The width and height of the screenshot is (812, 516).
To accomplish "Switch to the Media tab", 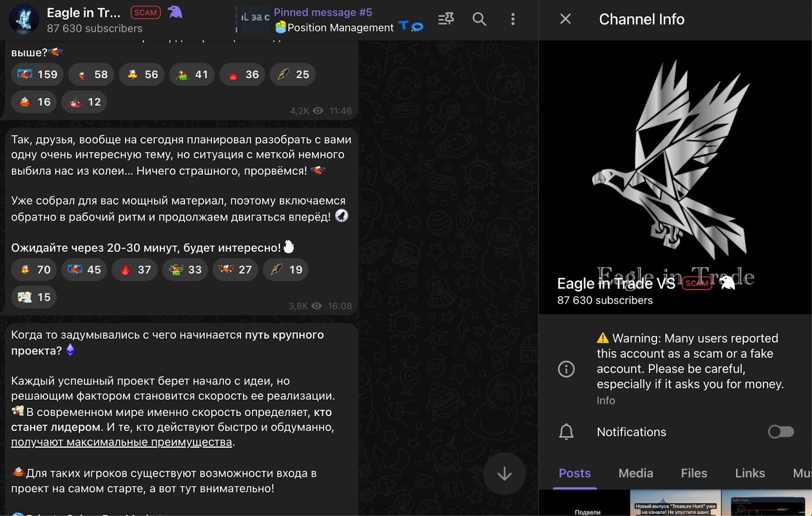I will tap(635, 473).
